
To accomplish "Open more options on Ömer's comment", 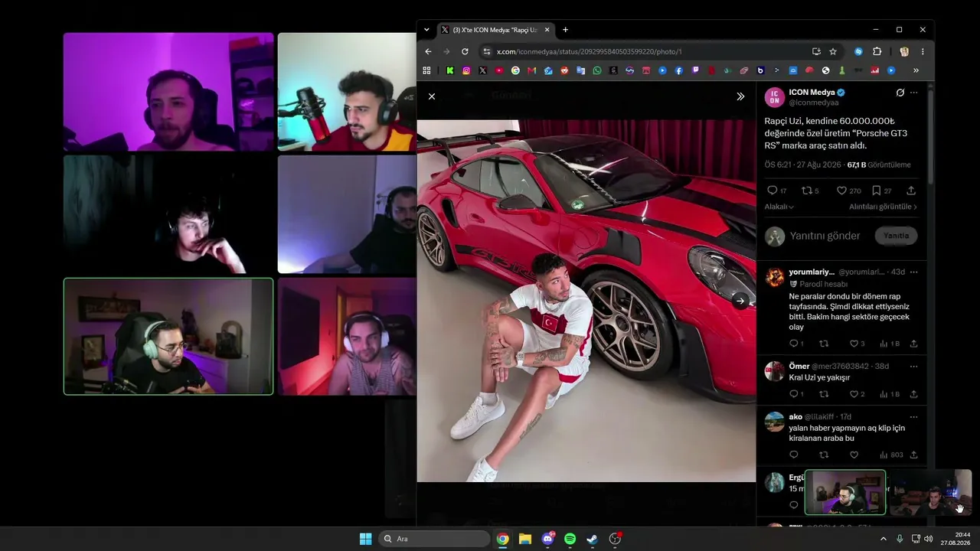I will point(913,366).
